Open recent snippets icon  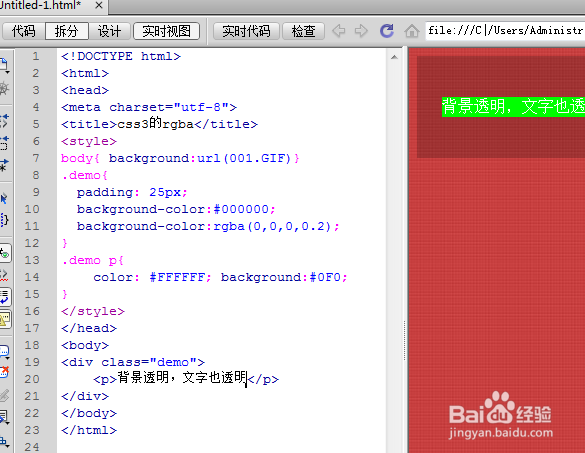pyautogui.click(x=4, y=417)
